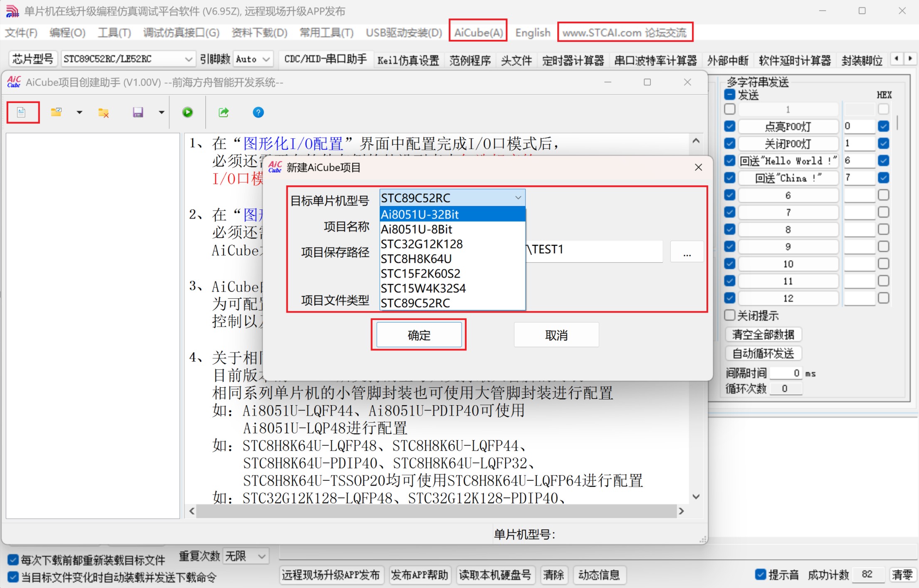
Task: Open the 编程(O) menu
Action: (67, 32)
